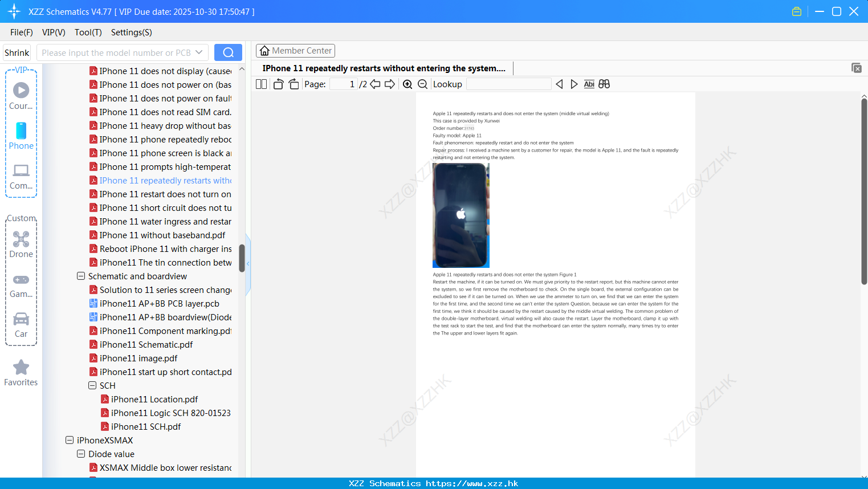
Task: Open 'IPhone 11 phone screen is black' PDF
Action: coord(161,153)
